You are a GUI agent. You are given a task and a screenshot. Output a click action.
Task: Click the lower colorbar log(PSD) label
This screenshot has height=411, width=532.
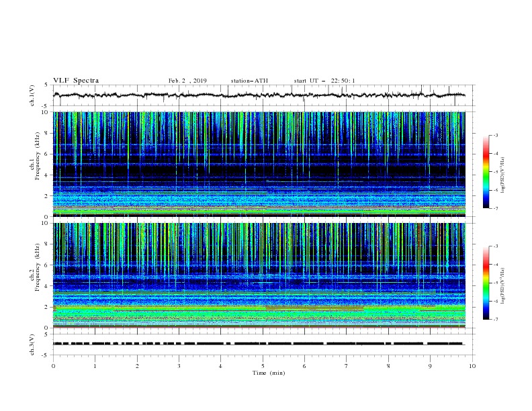point(502,286)
